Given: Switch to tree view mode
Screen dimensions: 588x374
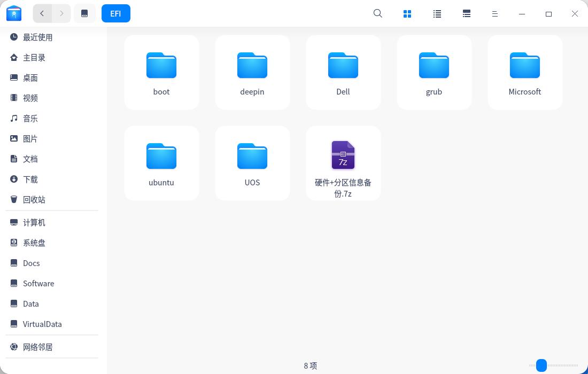Looking at the screenshot, I should click(x=466, y=13).
